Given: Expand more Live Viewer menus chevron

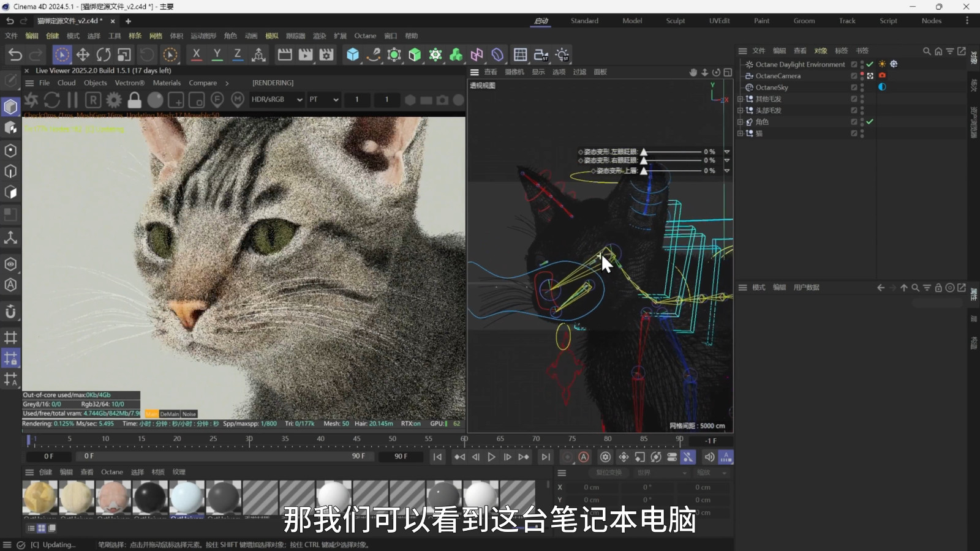Looking at the screenshot, I should pyautogui.click(x=227, y=83).
